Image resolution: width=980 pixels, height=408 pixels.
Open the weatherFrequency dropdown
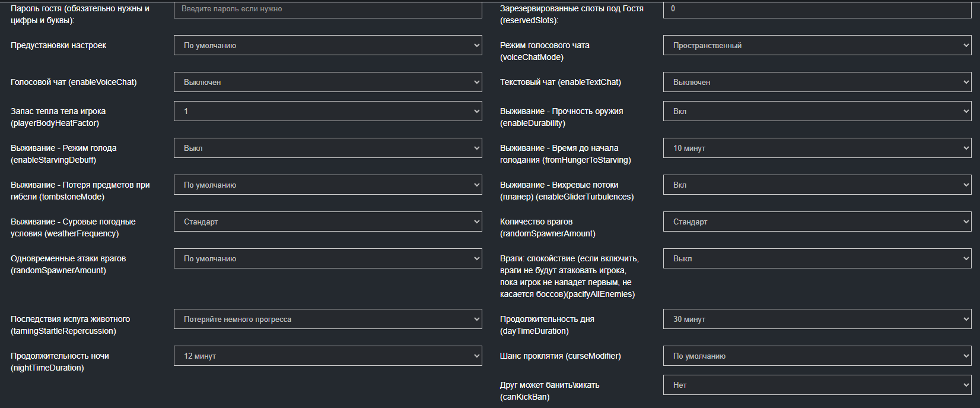click(327, 222)
